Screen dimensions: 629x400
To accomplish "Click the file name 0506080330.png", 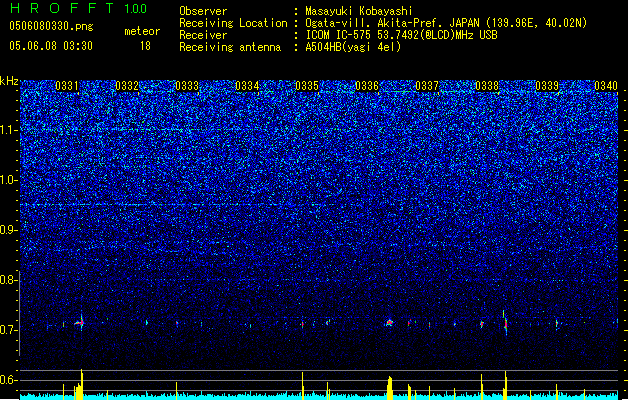I will pos(51,26).
